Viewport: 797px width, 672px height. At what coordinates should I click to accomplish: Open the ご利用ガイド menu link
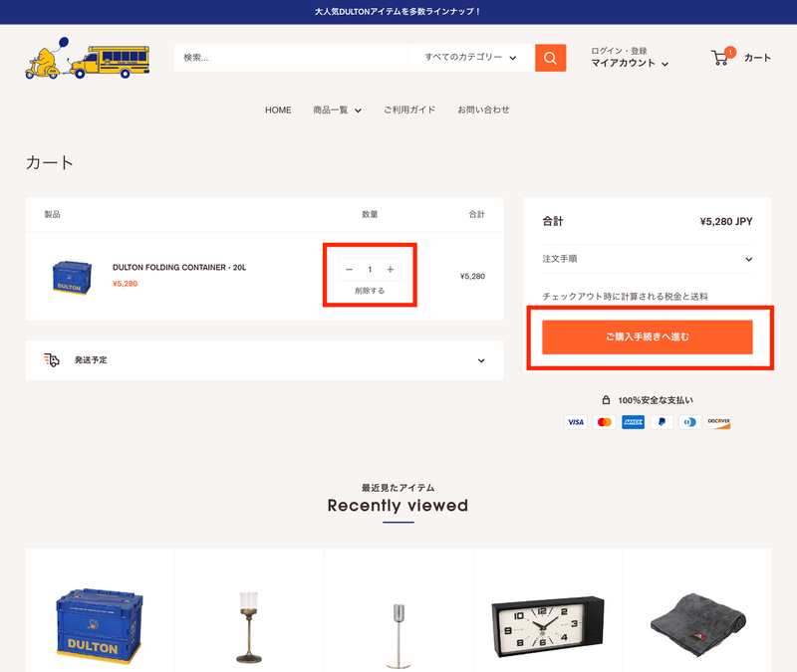click(409, 111)
